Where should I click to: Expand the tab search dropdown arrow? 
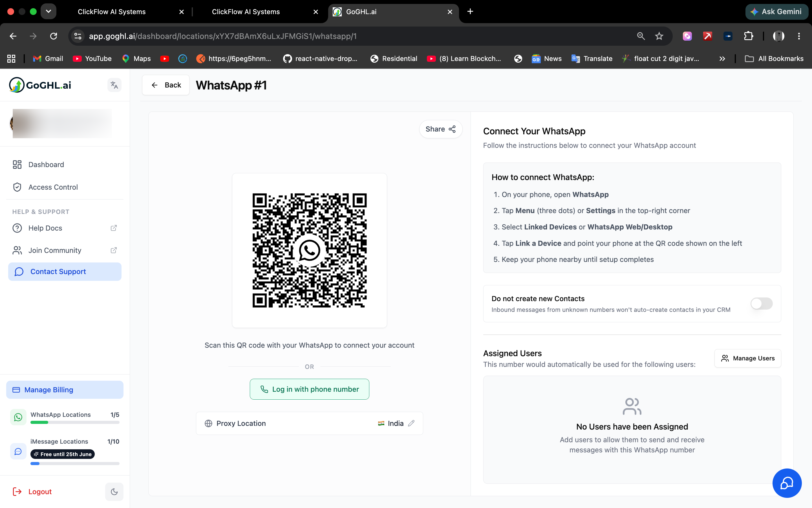point(48,12)
